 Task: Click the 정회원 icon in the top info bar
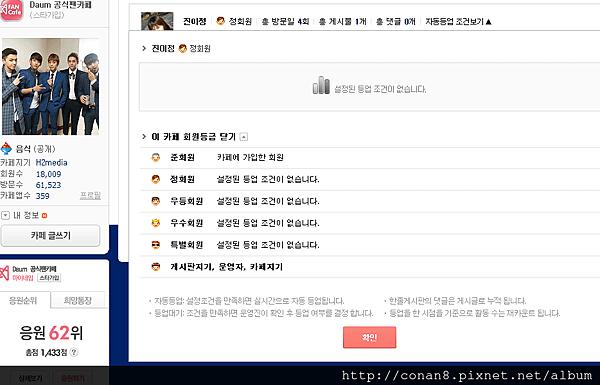(220, 21)
